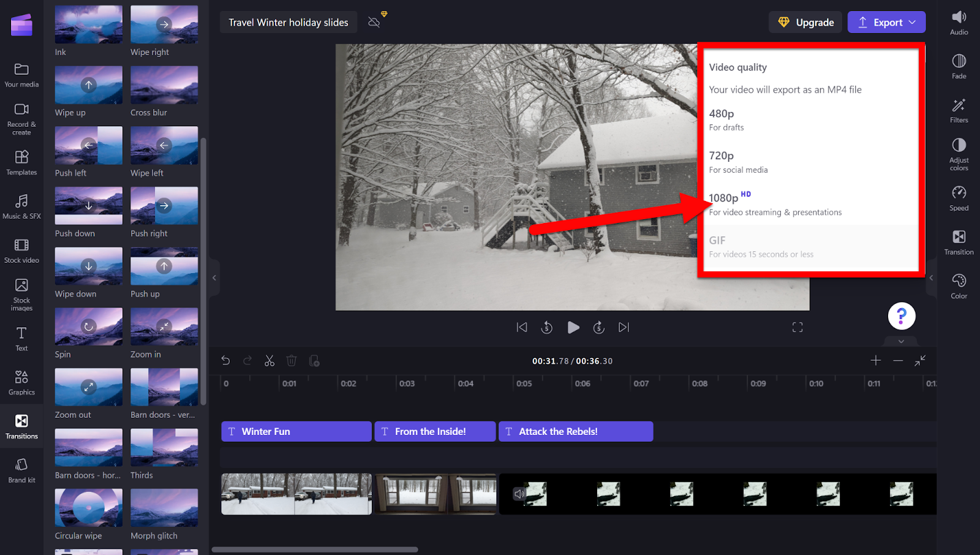
Task: Collapse the left transitions panel
Action: coord(214,277)
